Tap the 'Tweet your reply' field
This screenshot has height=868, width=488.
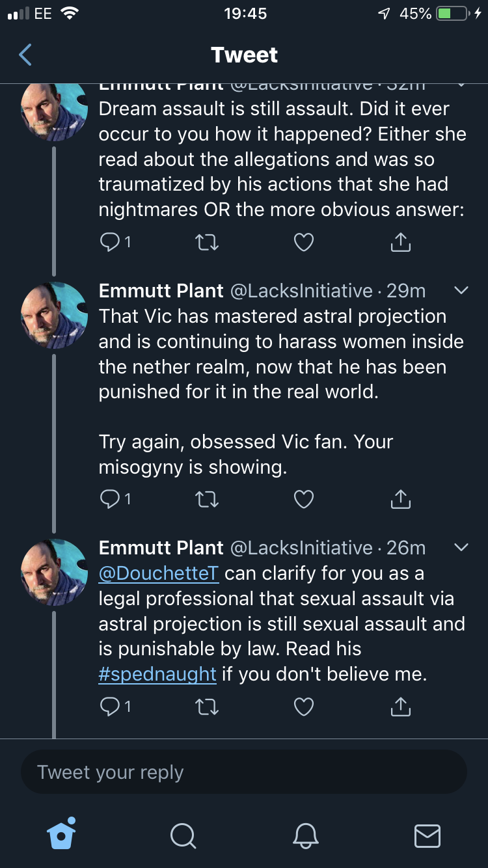pyautogui.click(x=244, y=772)
